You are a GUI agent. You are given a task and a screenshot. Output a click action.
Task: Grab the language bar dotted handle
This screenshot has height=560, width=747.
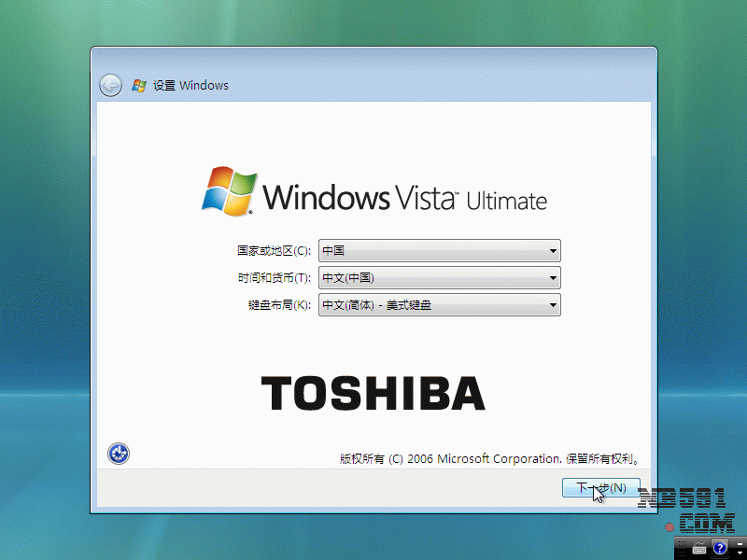tap(682, 549)
